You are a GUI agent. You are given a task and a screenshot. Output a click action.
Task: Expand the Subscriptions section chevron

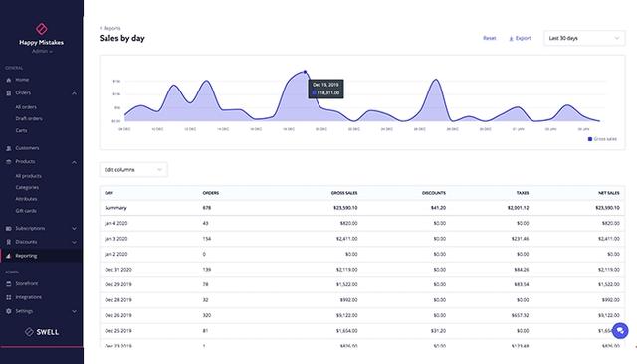point(74,229)
